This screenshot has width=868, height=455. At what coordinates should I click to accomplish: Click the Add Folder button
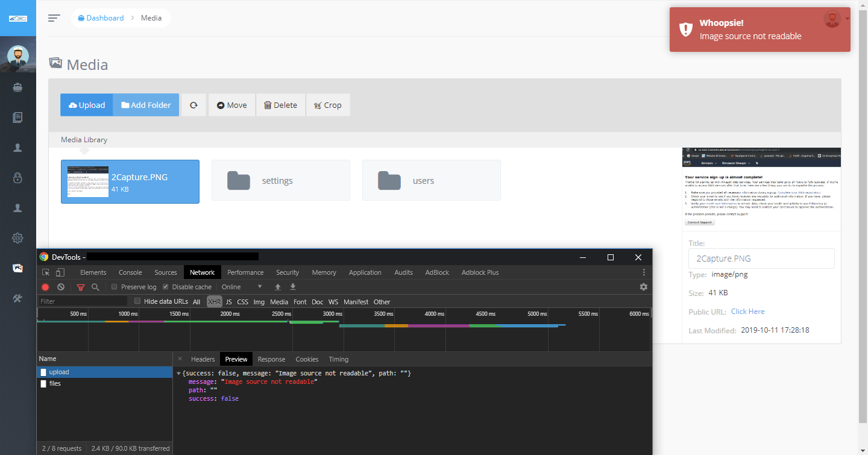(x=146, y=105)
